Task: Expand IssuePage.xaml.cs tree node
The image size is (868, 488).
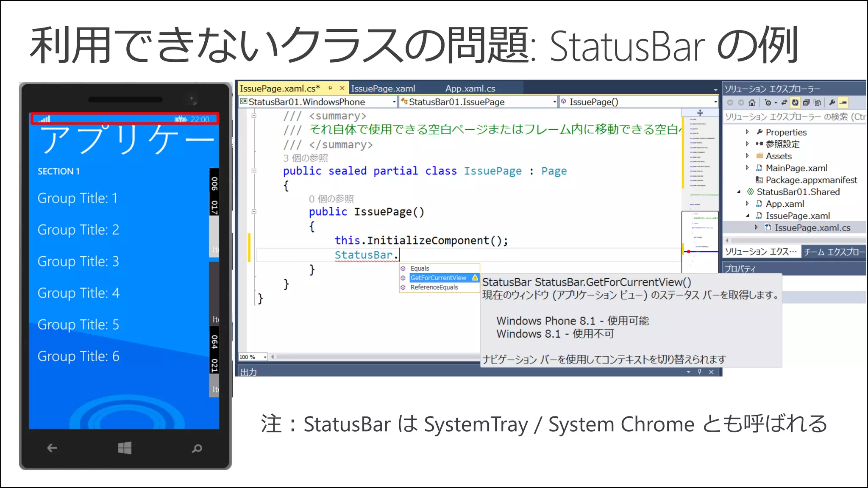Action: [756, 227]
